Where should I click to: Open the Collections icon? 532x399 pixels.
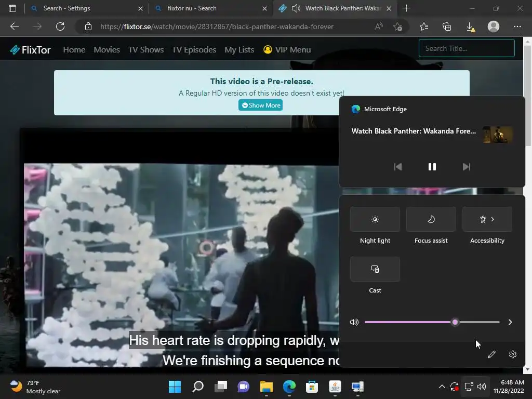(447, 26)
